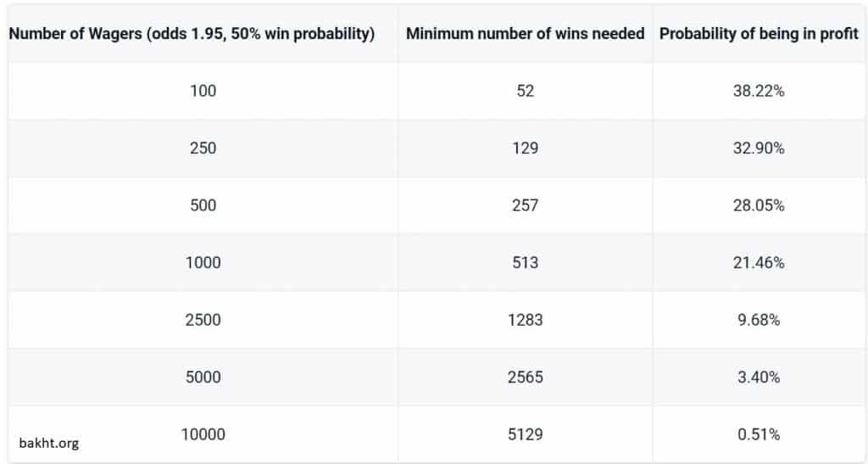Click the cell showing 129 wins
The height and width of the screenshot is (464, 868).
(525, 148)
